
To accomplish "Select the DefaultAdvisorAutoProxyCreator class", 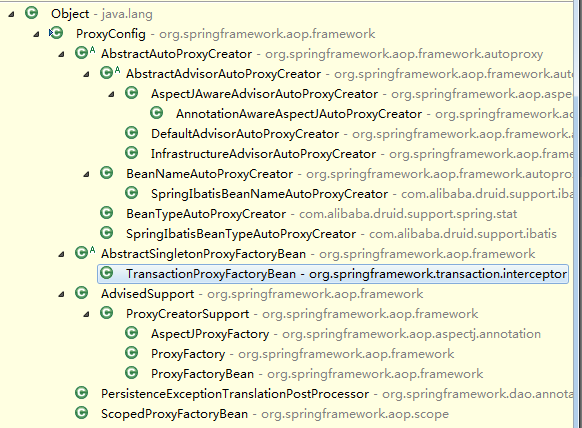I will 245,134.
